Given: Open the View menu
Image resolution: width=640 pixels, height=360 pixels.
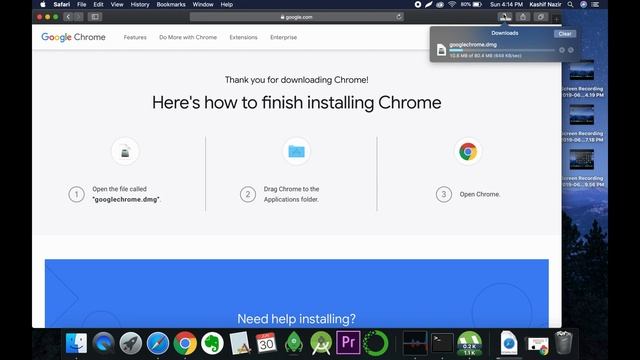Looking at the screenshot, I should (x=117, y=4).
